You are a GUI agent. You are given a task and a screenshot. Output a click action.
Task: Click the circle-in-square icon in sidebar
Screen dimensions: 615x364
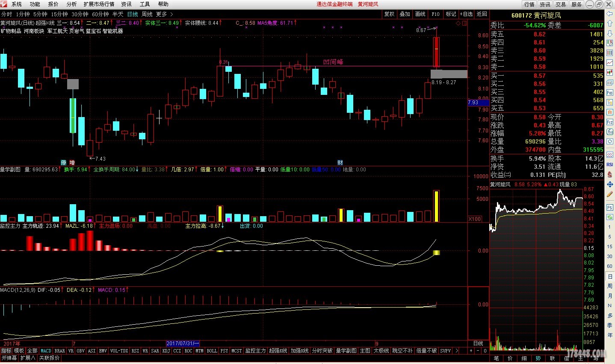tap(610, 141)
